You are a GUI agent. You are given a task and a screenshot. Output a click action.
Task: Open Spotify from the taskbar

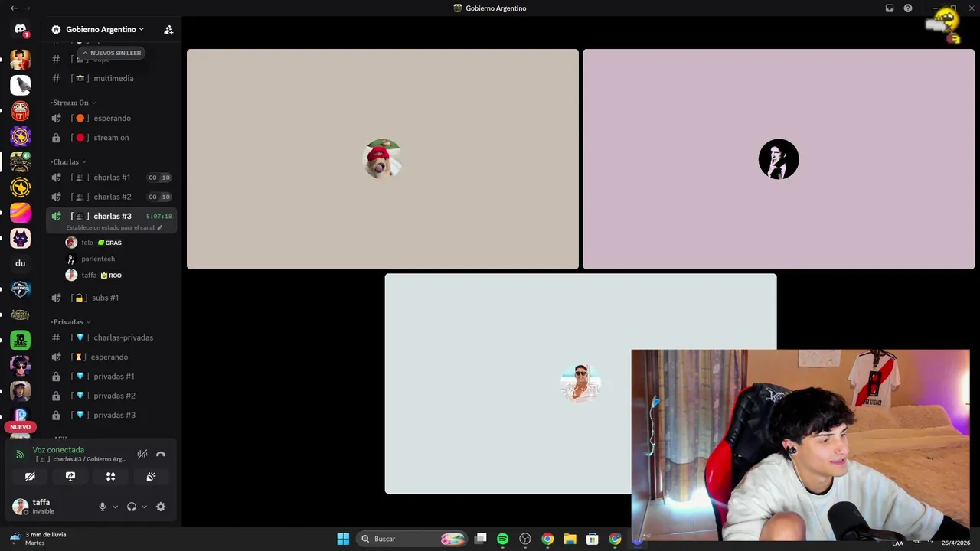click(503, 539)
